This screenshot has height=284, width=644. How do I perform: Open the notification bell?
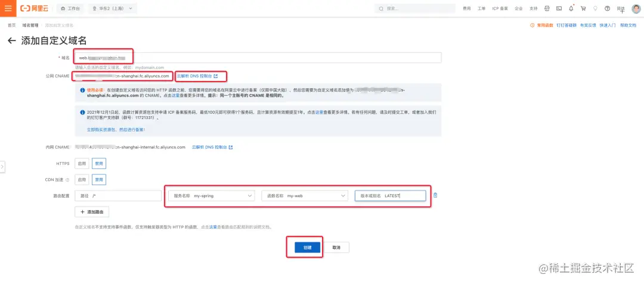571,8
